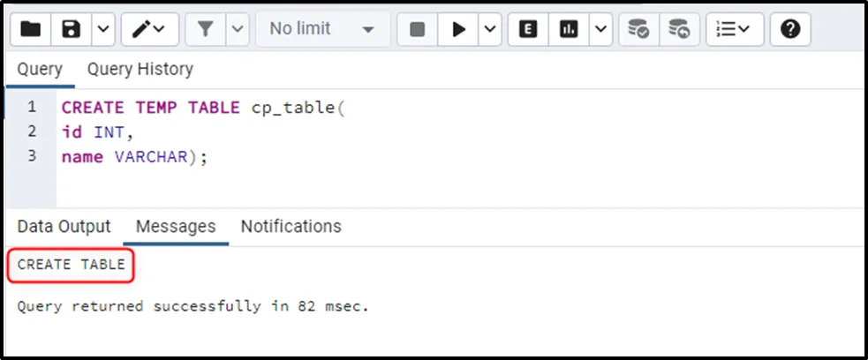
Task: Switch to the Query History tab
Action: [140, 69]
